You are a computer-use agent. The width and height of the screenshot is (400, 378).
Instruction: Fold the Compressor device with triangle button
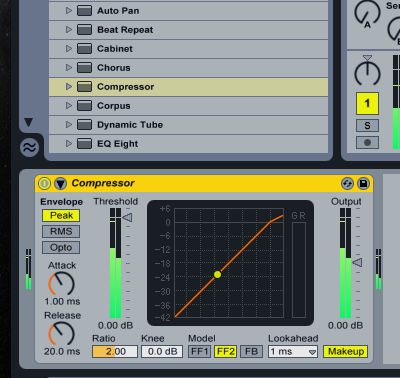(x=60, y=183)
